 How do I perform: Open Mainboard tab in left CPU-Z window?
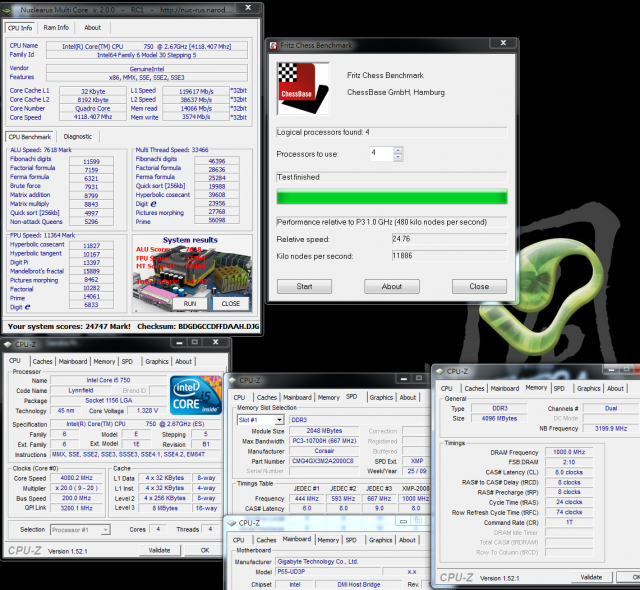click(73, 362)
